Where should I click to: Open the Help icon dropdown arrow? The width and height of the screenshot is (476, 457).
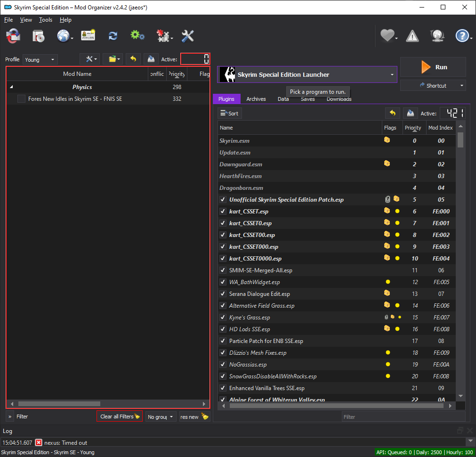click(471, 39)
